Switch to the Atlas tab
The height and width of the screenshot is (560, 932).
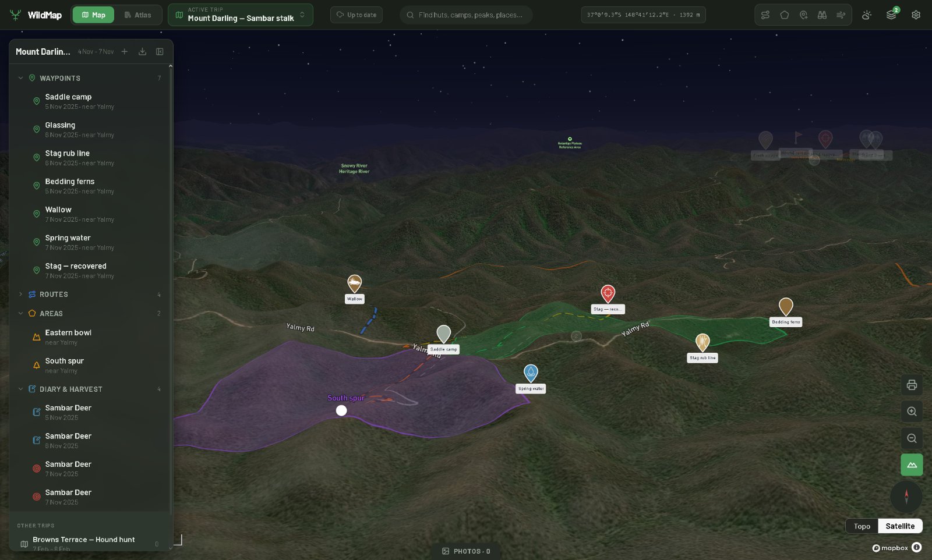tap(137, 15)
